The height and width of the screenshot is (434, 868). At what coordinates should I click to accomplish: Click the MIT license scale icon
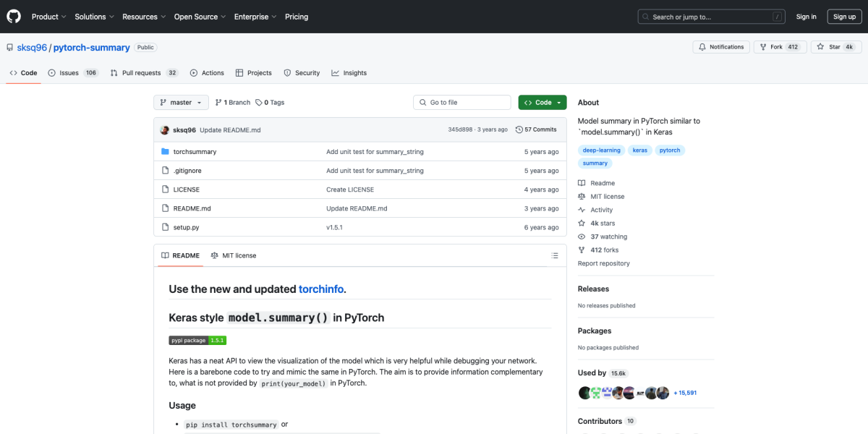point(581,196)
